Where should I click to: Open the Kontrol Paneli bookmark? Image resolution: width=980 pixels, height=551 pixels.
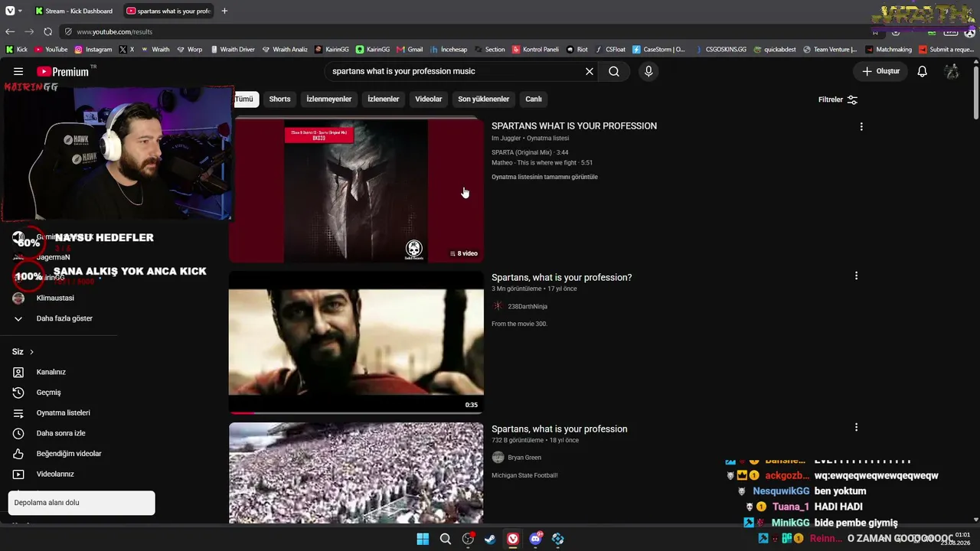tap(535, 49)
